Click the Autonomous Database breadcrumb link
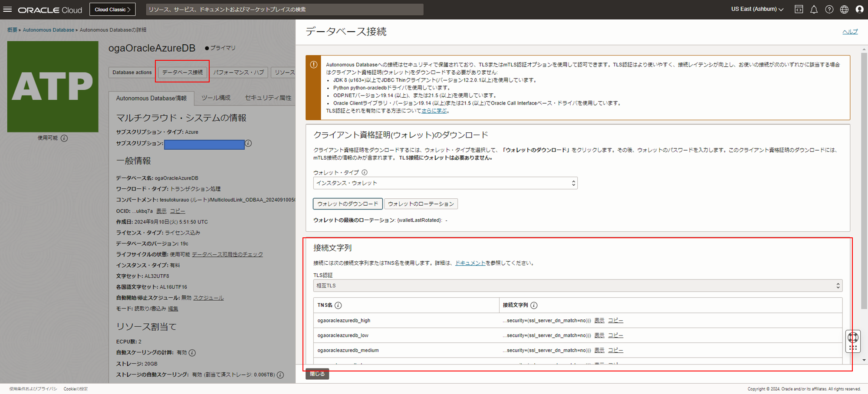 pos(48,30)
